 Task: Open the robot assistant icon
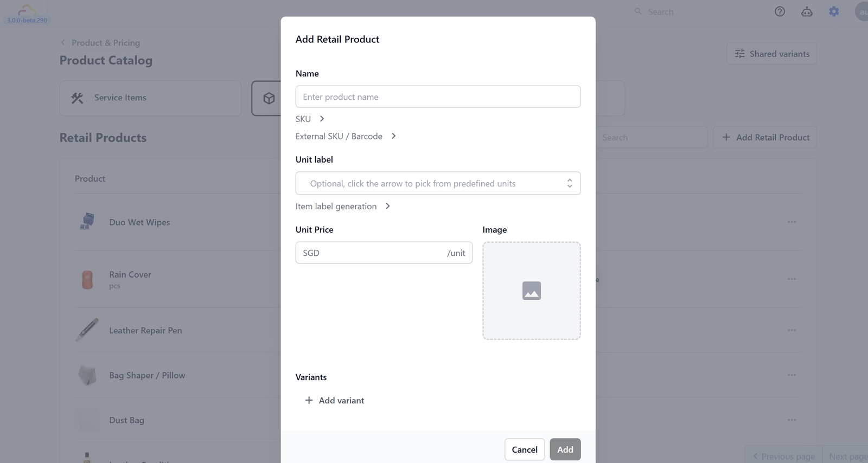(807, 11)
